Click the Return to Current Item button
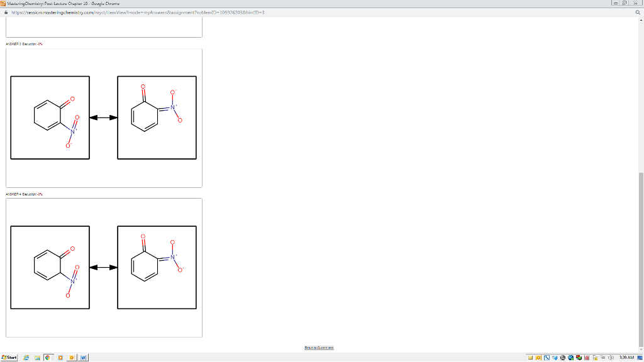The height and width of the screenshot is (362, 644). point(319,346)
